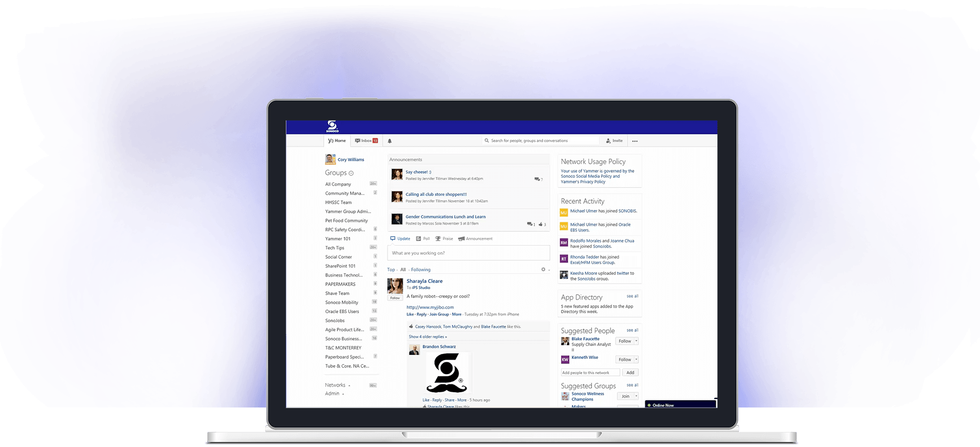Click the Announcement megaphone icon

[x=461, y=239]
